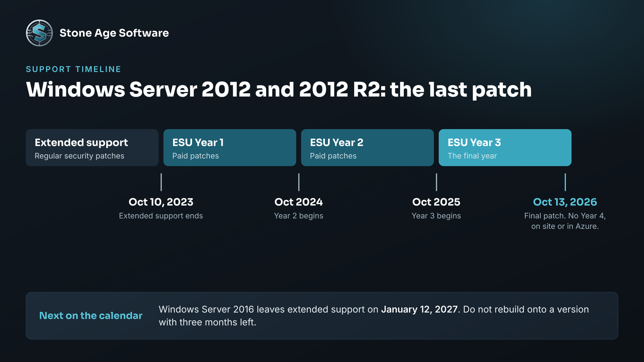Click the 'Stone Age Software' brand name
The image size is (644, 362).
click(114, 33)
